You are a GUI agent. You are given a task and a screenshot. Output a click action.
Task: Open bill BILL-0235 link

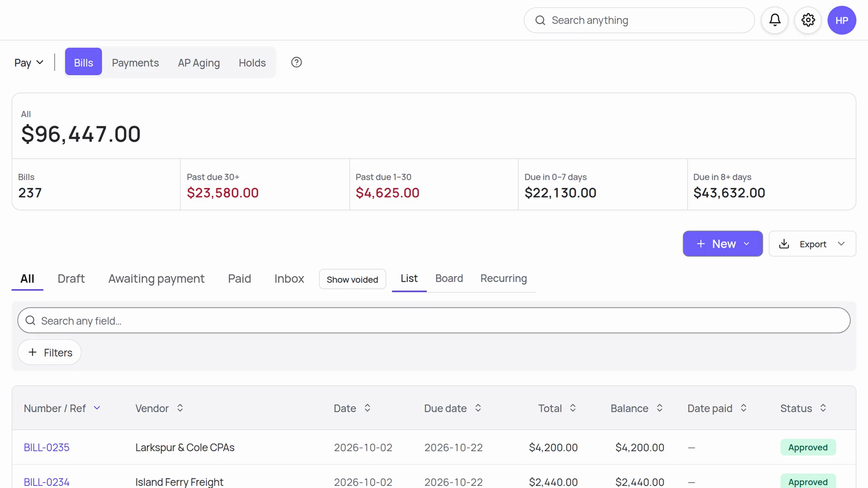[x=47, y=447]
